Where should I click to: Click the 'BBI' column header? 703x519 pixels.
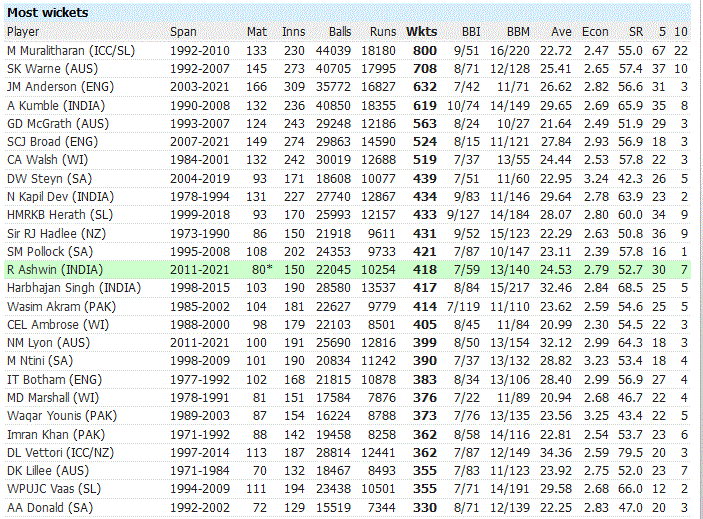(x=471, y=32)
